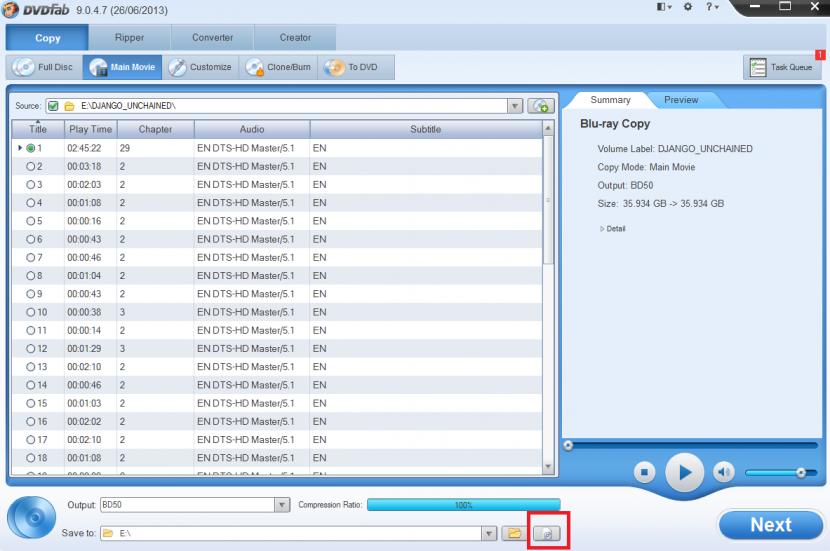The image size is (830, 551).
Task: Click play time 00:02:02 of title 16
Action: pyautogui.click(x=84, y=422)
